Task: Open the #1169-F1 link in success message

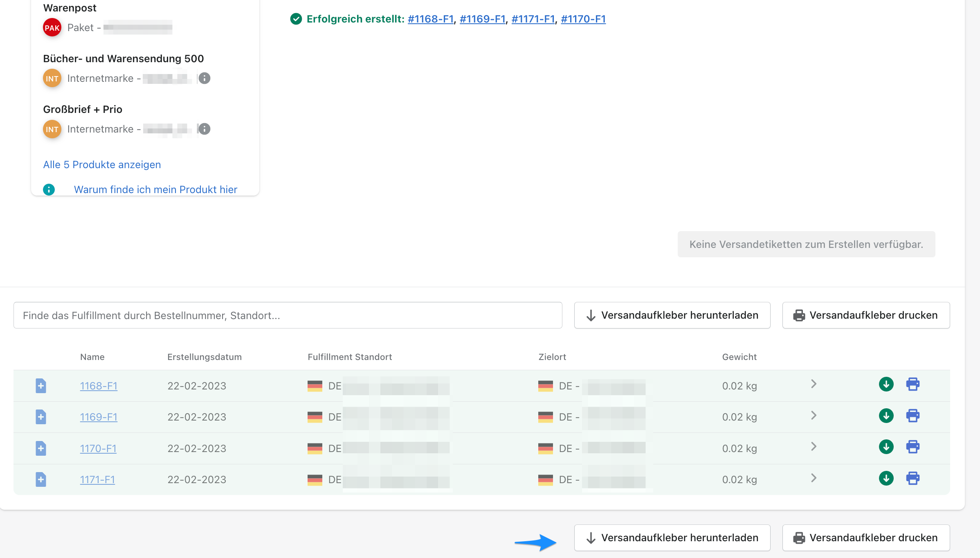Action: pyautogui.click(x=482, y=19)
